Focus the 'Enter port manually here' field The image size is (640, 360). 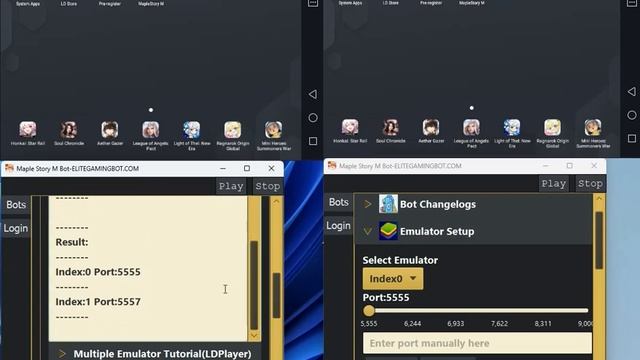click(x=477, y=343)
